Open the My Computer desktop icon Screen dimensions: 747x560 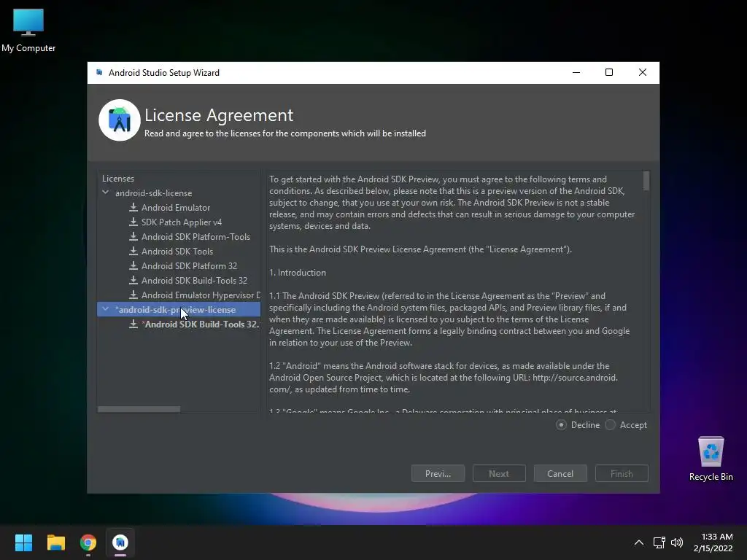[x=28, y=31]
